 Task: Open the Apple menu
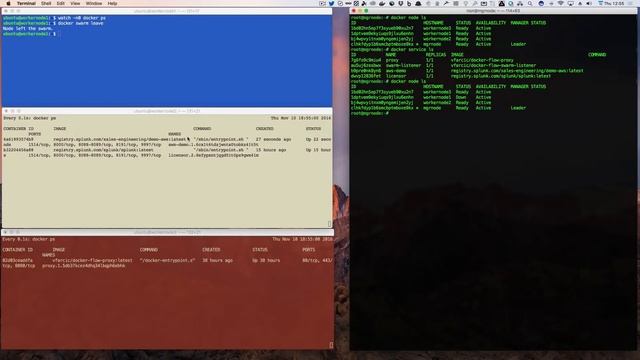(x=8, y=3)
